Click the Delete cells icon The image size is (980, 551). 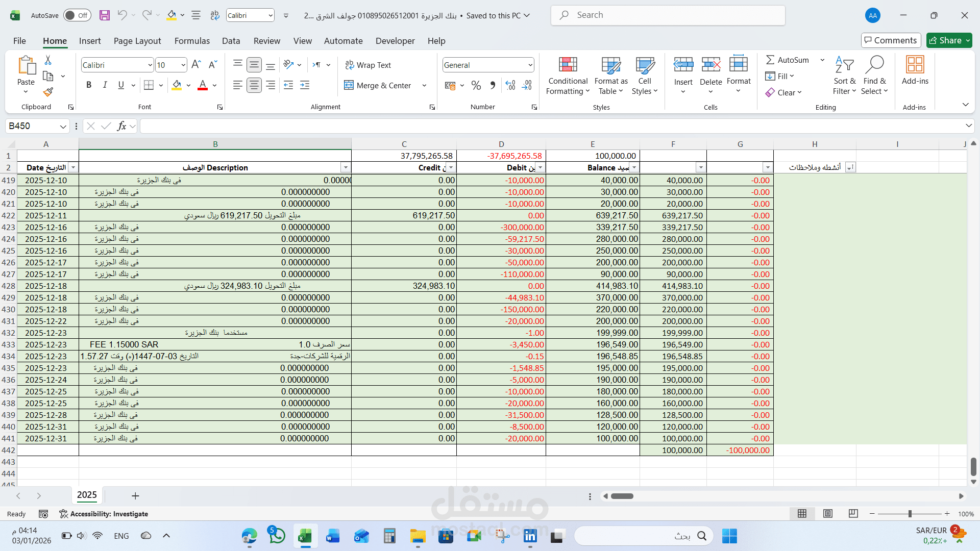pyautogui.click(x=711, y=65)
